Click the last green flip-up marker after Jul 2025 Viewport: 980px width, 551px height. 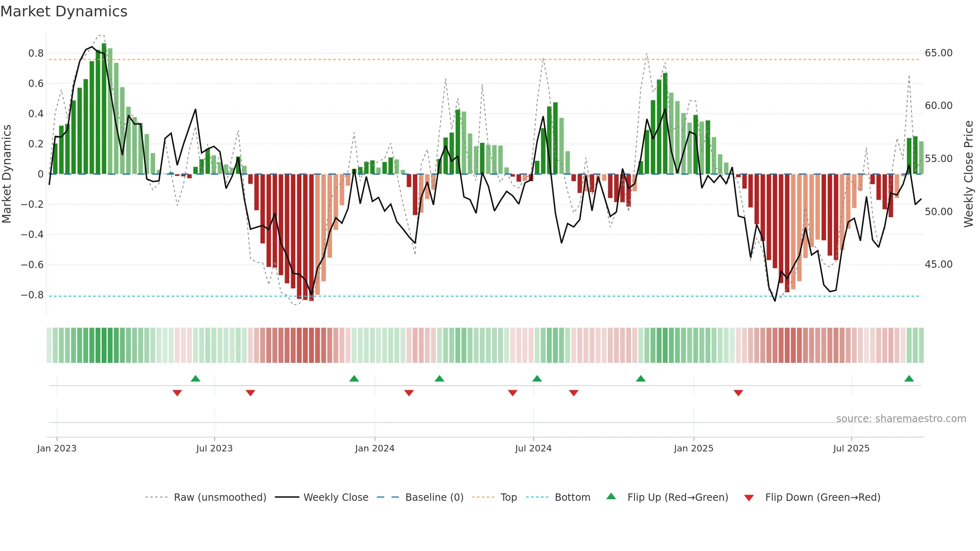click(x=909, y=378)
